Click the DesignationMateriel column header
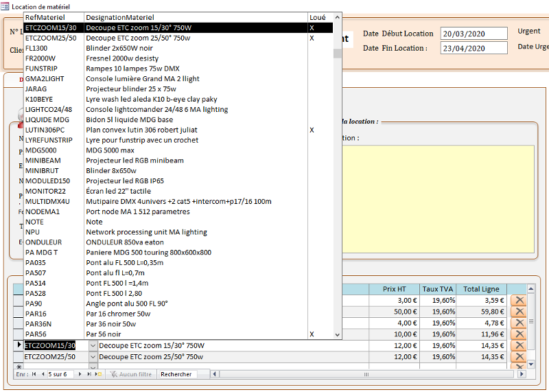This screenshot has height=392, width=549. 196,18
